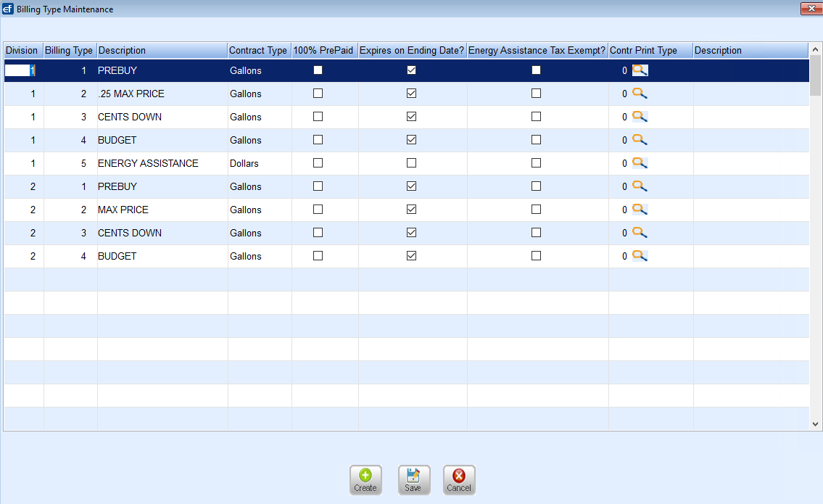Click the Billing Type column header

click(x=70, y=51)
